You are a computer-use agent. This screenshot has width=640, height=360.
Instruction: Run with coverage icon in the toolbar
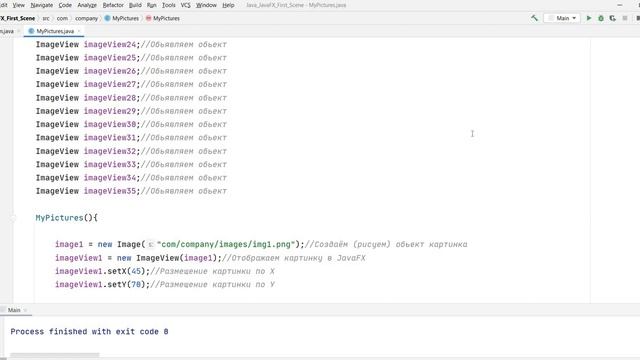click(x=613, y=18)
